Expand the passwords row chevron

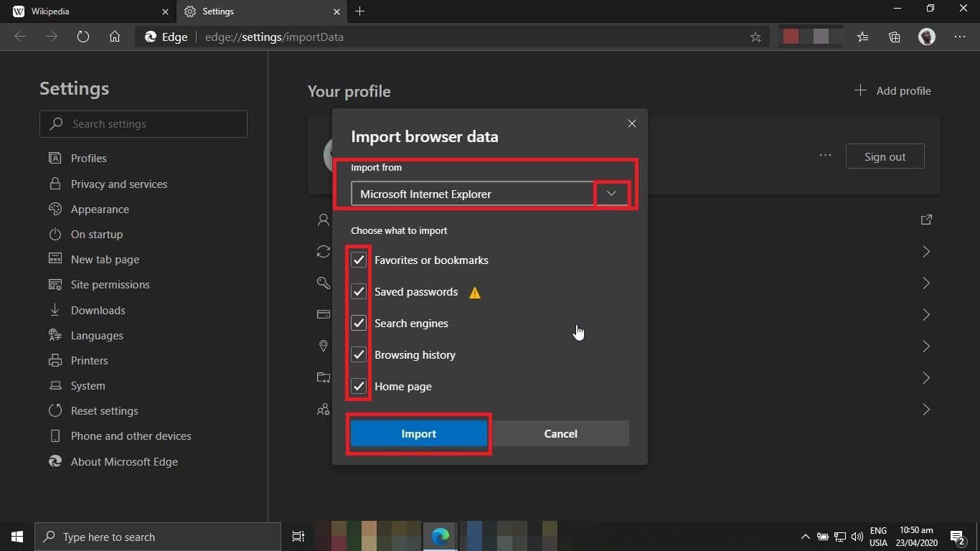pyautogui.click(x=926, y=283)
